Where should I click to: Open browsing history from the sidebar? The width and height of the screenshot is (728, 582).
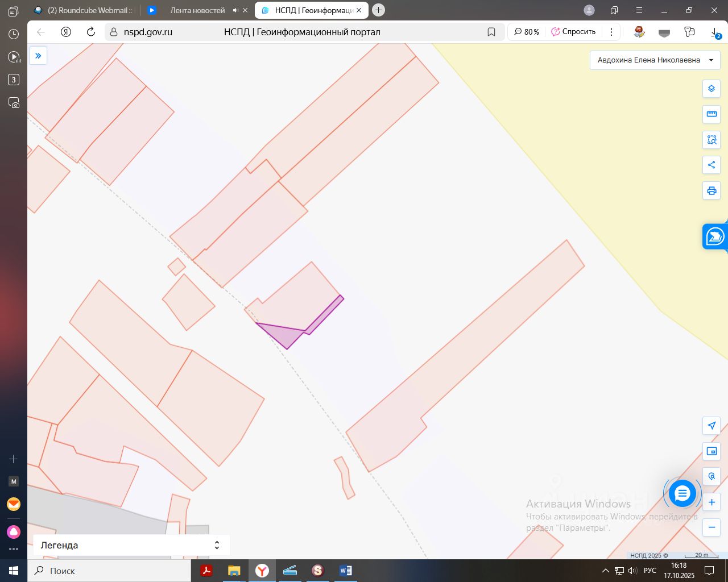(14, 34)
